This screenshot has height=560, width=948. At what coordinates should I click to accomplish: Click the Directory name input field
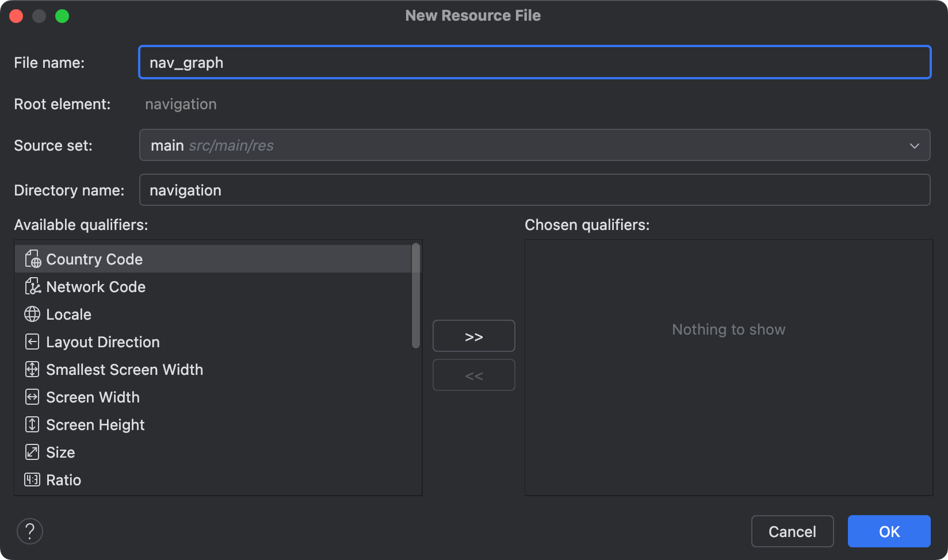click(534, 190)
